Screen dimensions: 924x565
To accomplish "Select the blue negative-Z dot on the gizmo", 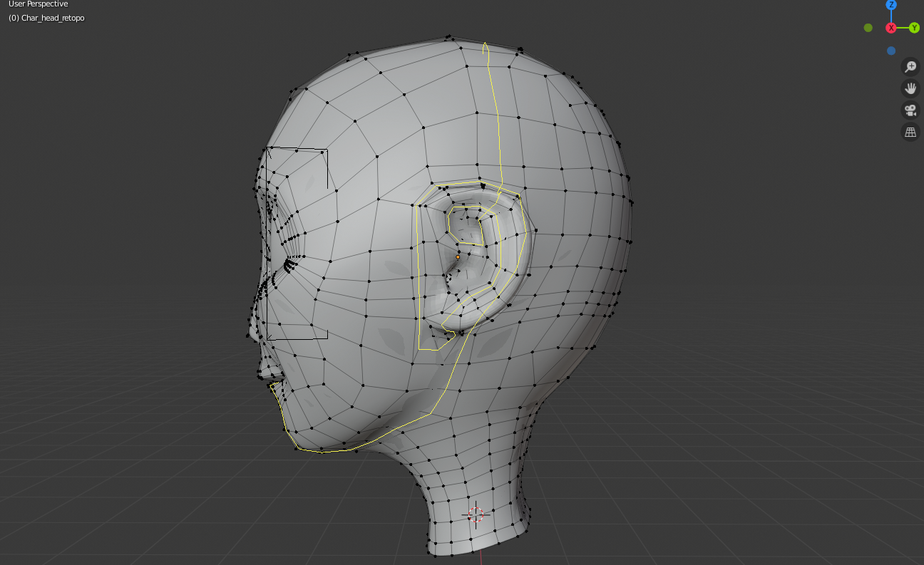I will click(x=890, y=50).
